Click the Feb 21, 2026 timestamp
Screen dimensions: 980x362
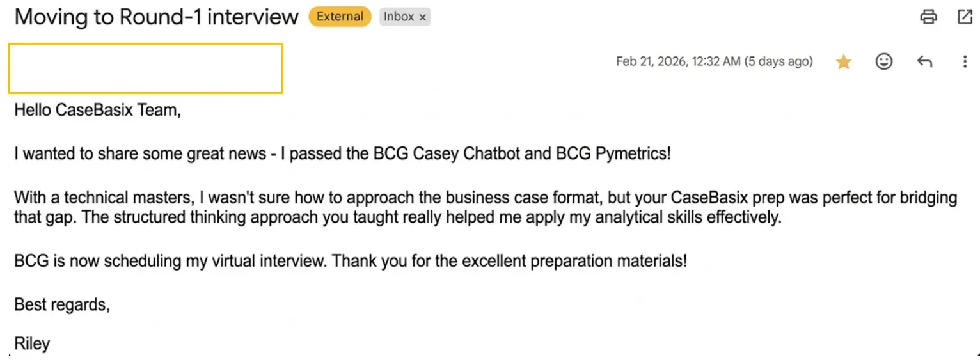[x=714, y=62]
